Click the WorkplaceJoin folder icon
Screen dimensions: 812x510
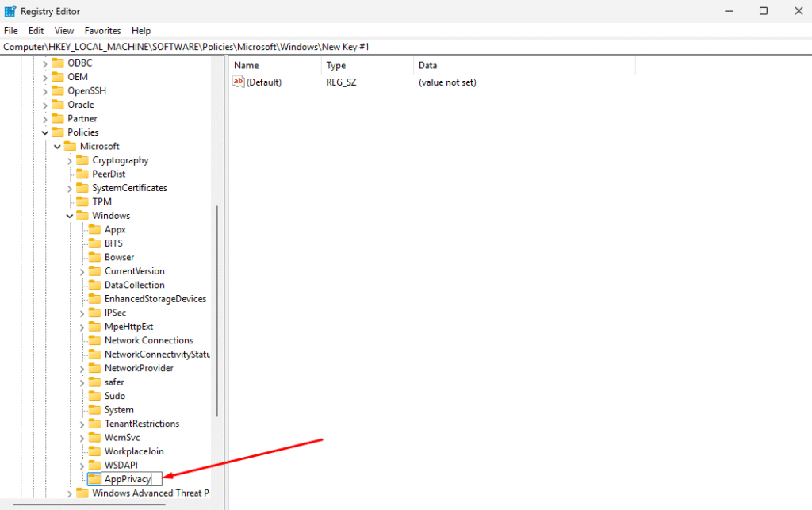click(94, 451)
